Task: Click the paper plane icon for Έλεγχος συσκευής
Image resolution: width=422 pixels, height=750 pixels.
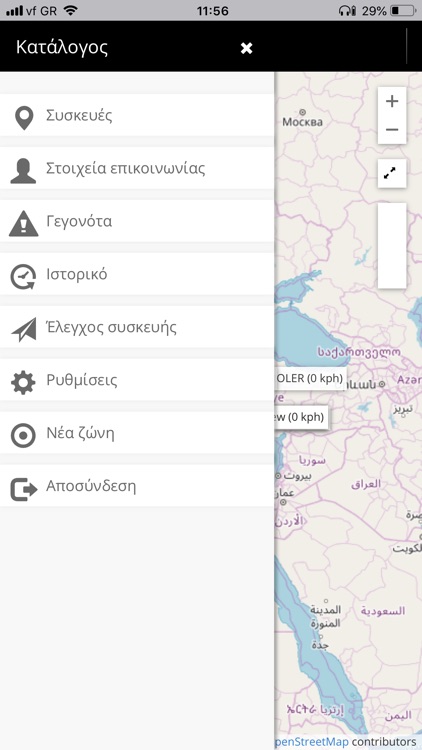Action: pos(24,330)
